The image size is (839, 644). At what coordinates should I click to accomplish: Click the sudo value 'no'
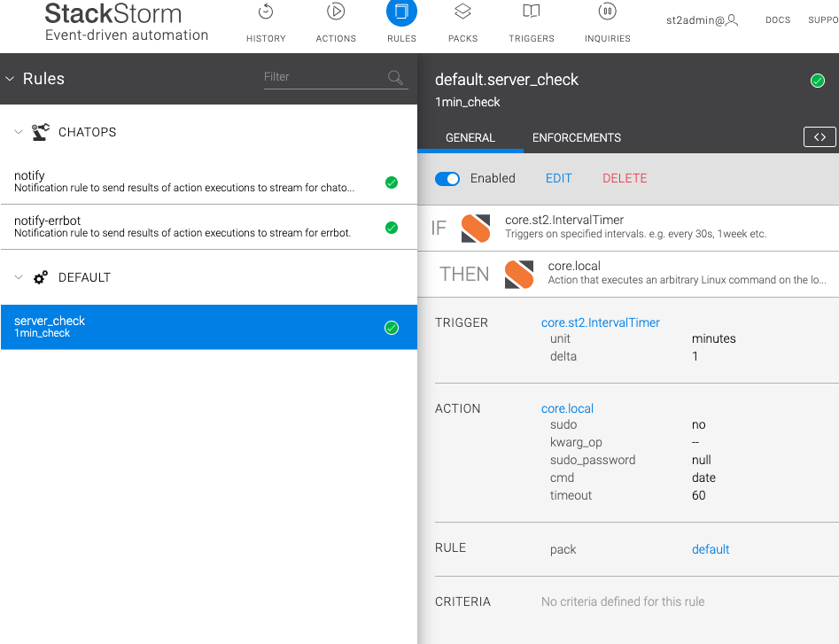pyautogui.click(x=699, y=424)
